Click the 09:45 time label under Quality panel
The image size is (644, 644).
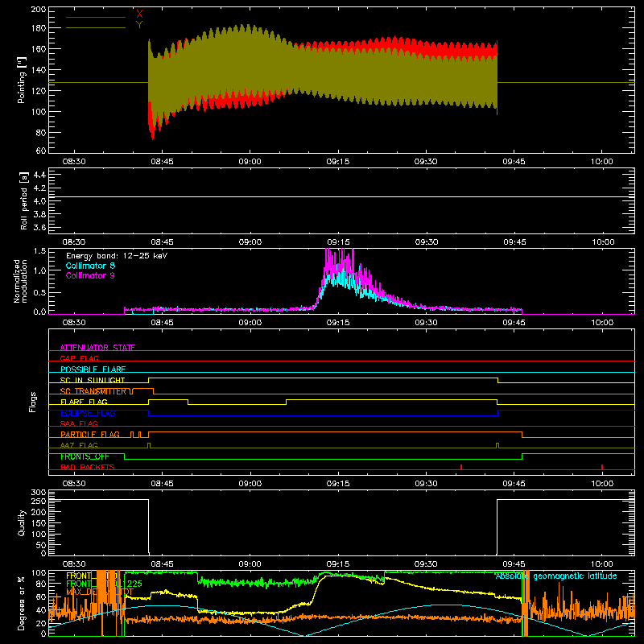(514, 564)
